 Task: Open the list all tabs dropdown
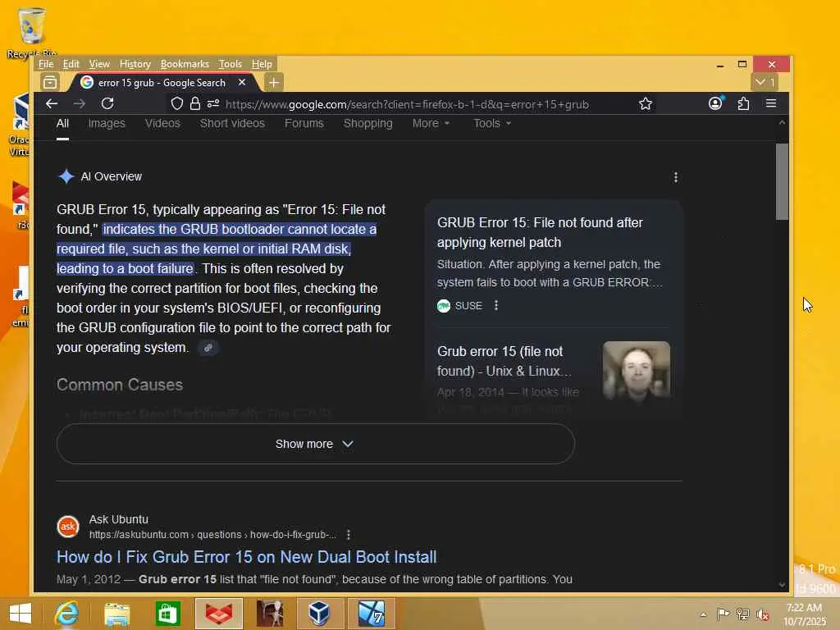pyautogui.click(x=765, y=82)
